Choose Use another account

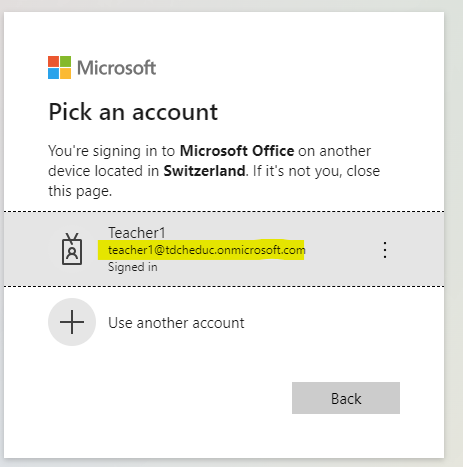point(176,323)
